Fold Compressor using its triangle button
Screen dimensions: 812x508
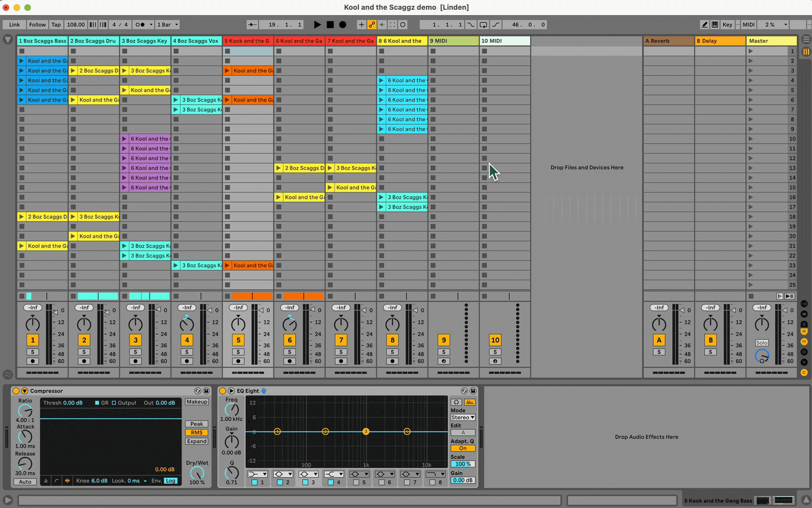(24, 391)
